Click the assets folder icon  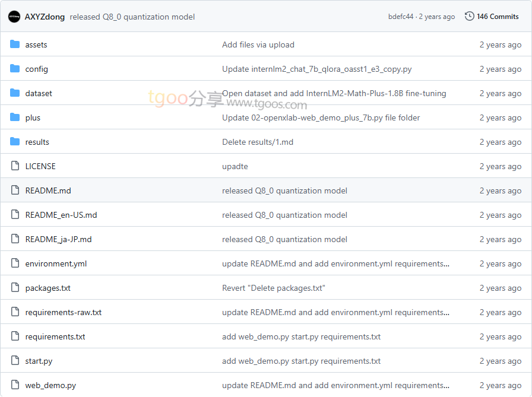(15, 45)
